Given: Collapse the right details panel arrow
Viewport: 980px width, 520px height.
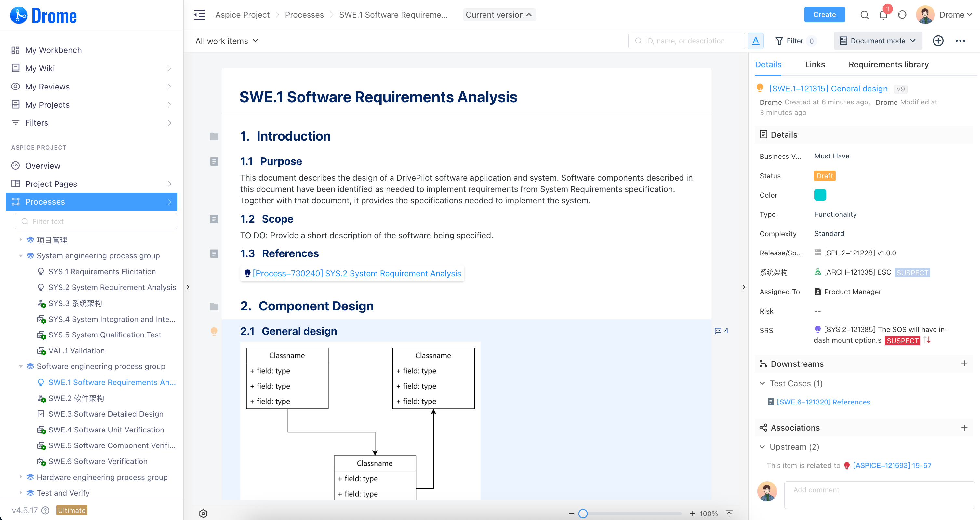Looking at the screenshot, I should 744,287.
